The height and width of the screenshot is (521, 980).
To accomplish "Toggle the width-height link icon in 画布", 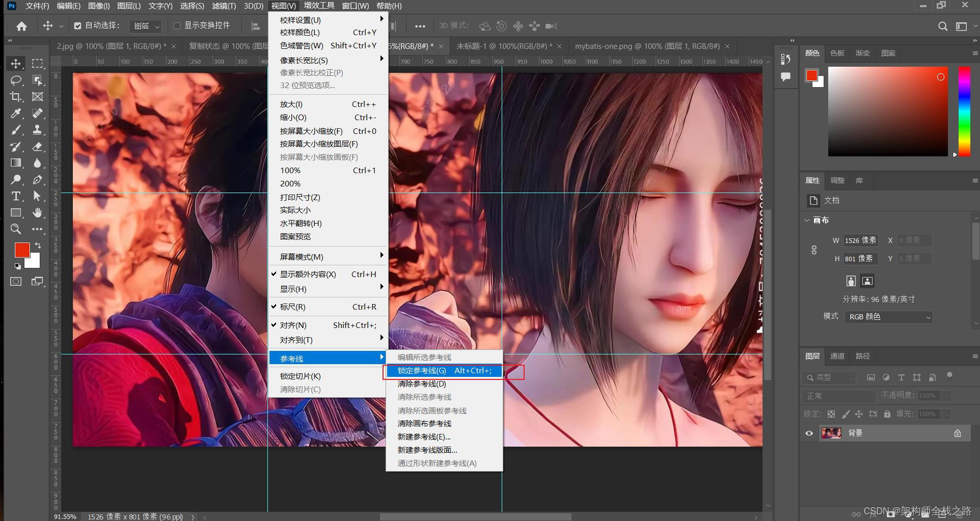I will 814,250.
